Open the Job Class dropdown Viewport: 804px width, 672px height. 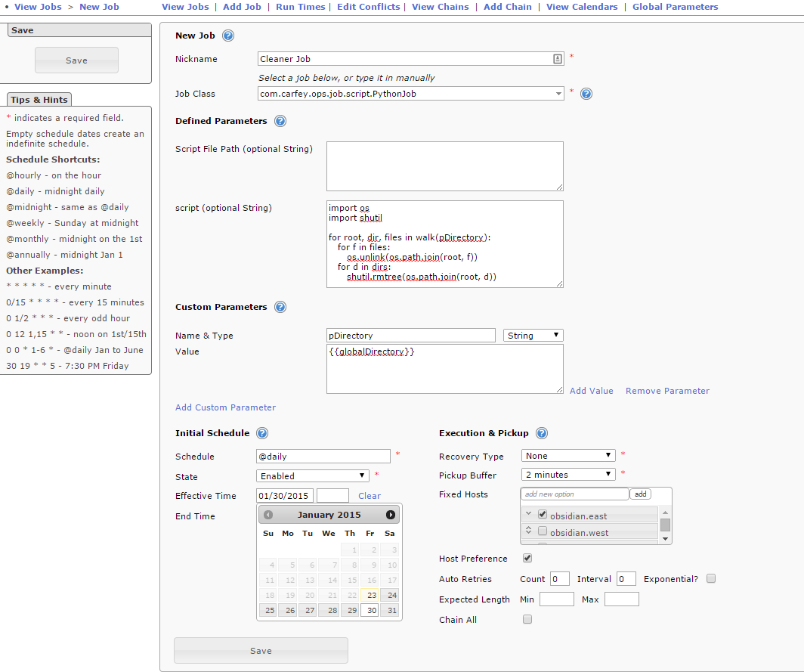pyautogui.click(x=411, y=94)
